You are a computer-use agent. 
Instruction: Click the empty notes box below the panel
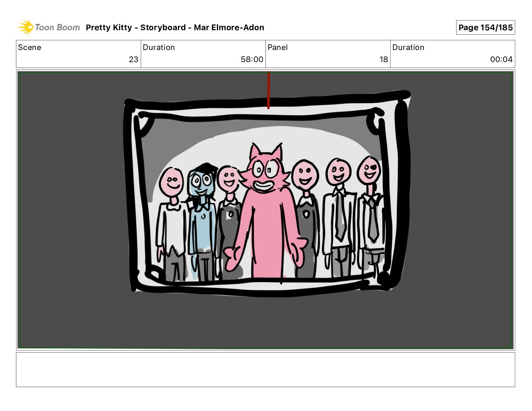[x=265, y=369]
